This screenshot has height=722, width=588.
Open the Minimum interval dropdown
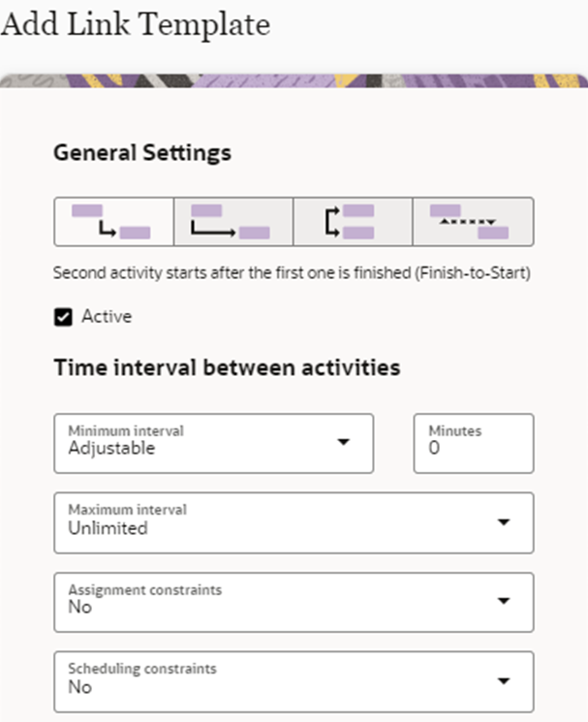tap(214, 444)
